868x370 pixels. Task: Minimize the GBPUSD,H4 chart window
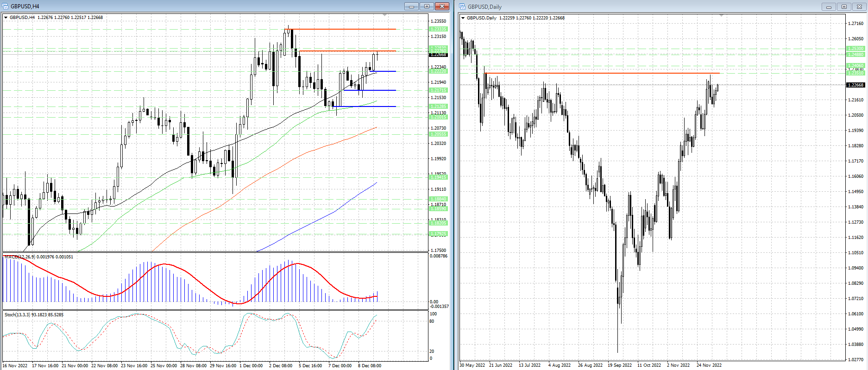point(411,6)
